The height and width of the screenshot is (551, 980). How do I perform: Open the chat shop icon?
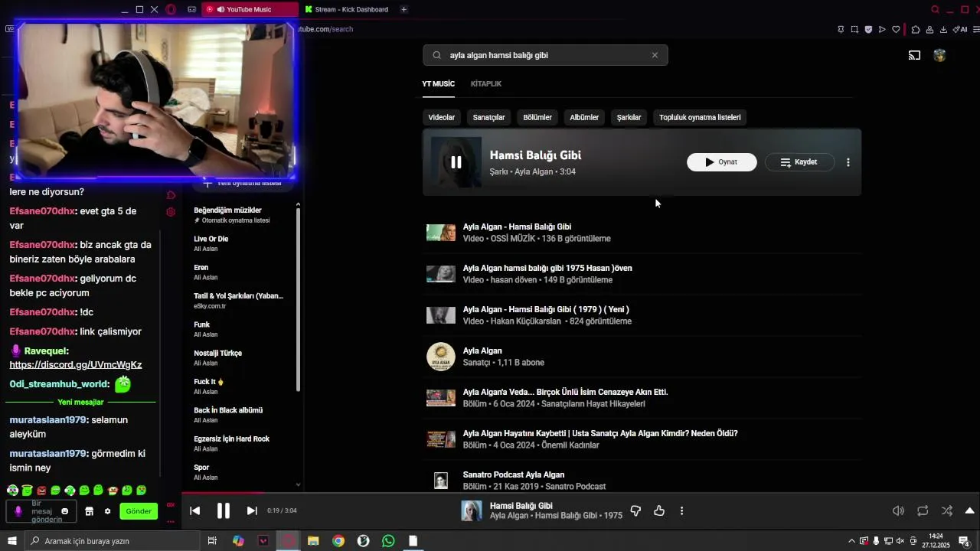coord(89,511)
